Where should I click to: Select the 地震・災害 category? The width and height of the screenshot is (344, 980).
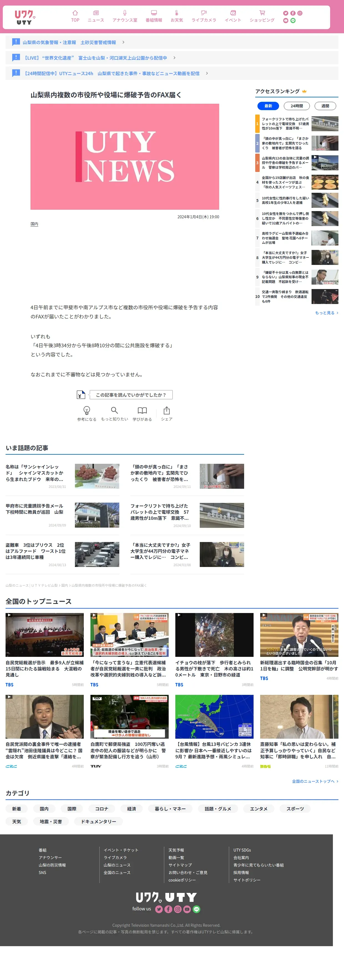click(x=50, y=821)
